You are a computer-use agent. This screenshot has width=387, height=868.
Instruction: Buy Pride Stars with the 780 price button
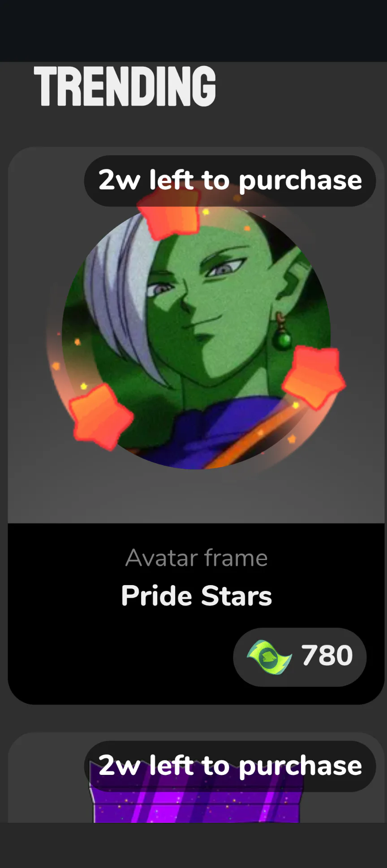(x=300, y=657)
